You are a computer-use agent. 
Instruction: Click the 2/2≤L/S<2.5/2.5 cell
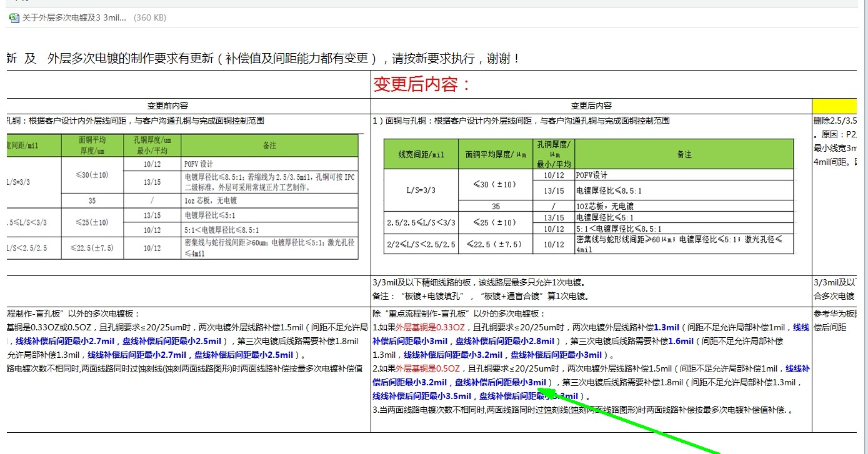[421, 244]
